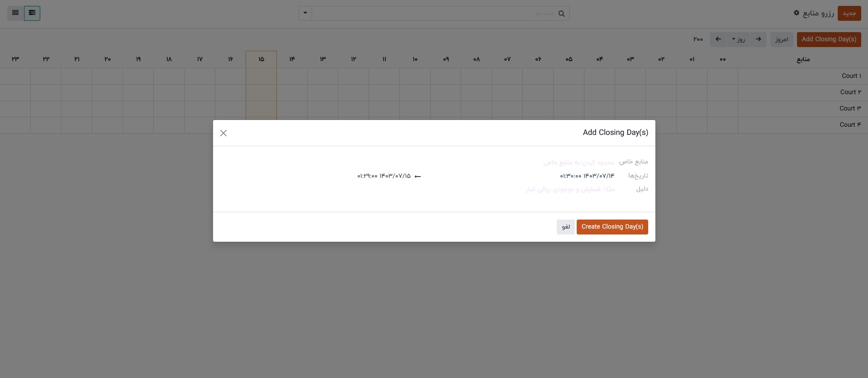
Task: Go to next period right arrow
Action: (759, 39)
